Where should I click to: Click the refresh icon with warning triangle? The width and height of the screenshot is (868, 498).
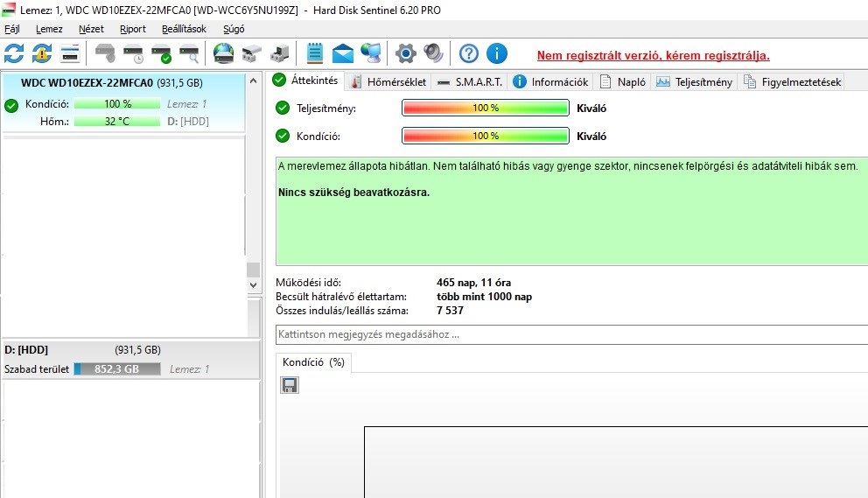tap(41, 53)
